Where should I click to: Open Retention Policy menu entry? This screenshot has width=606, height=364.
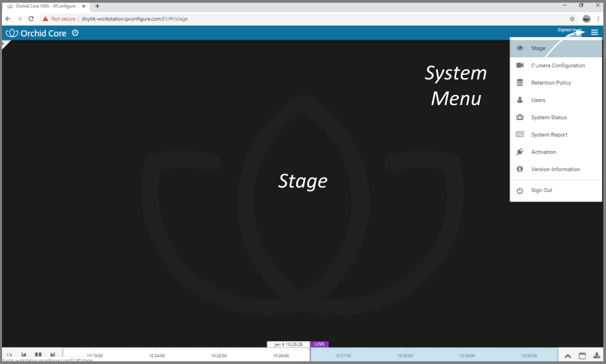[x=556, y=83]
